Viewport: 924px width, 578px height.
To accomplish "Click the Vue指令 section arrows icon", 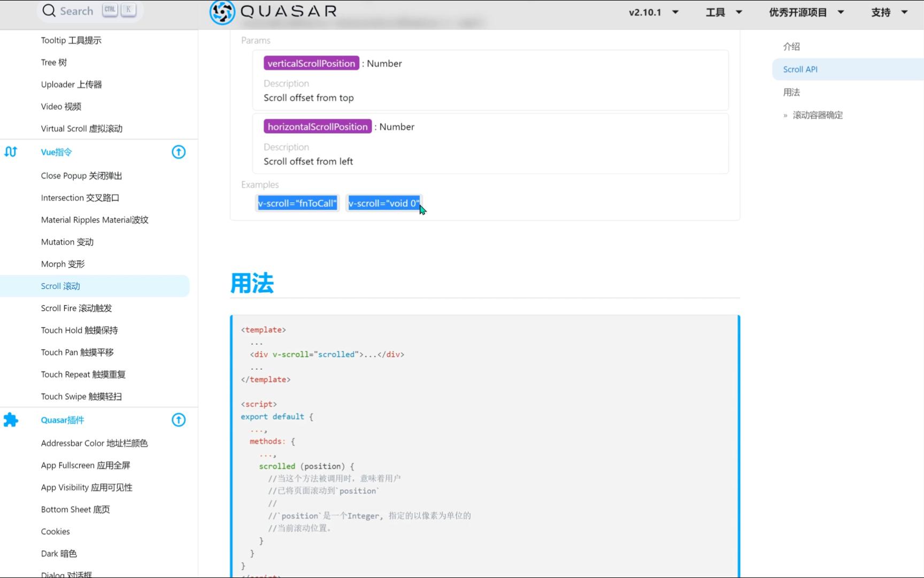I will click(x=11, y=152).
